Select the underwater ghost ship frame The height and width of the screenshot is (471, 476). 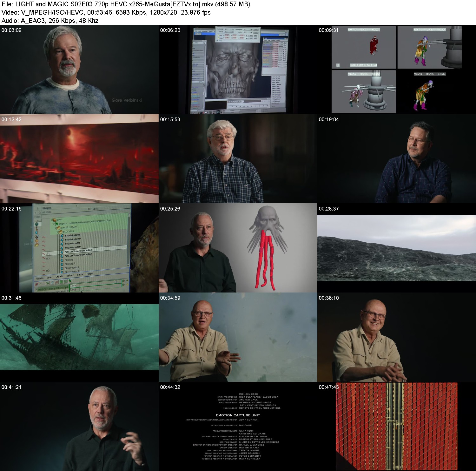click(79, 337)
